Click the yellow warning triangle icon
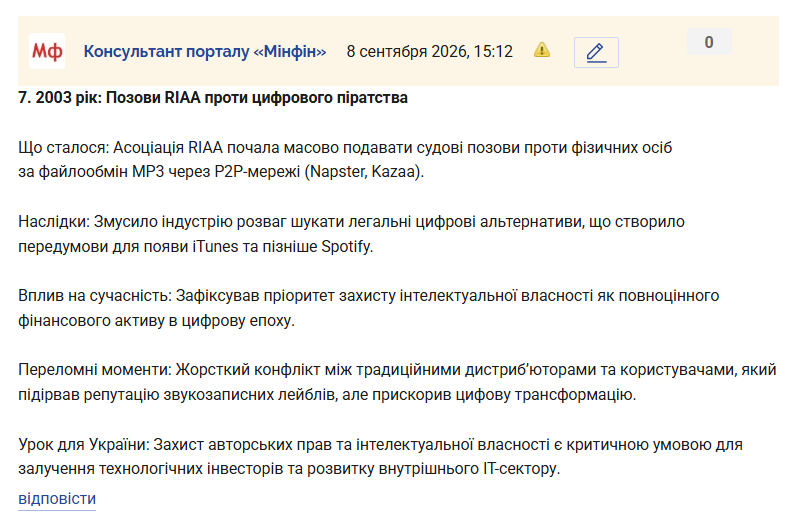Viewport: 796px width, 523px height. [542, 50]
